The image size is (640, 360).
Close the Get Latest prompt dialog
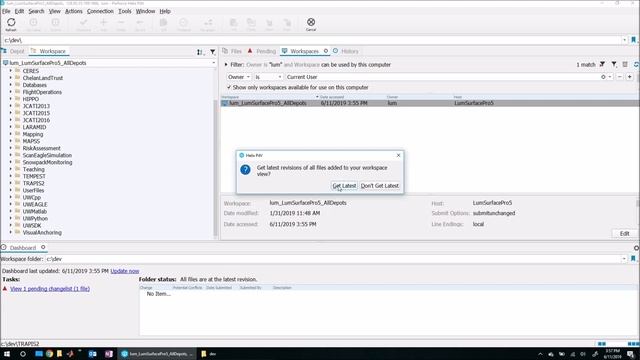(x=398, y=155)
